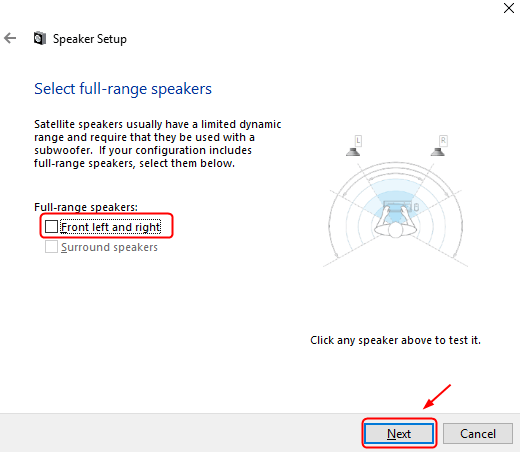
Task: Click the L label above left speaker
Action: [358, 141]
